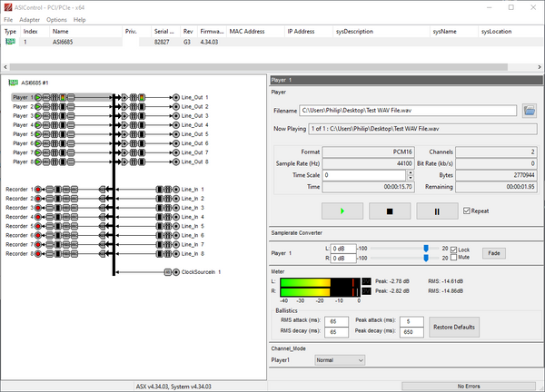Click the black meter icon in Line_In 5 row
Image resolution: width=545 pixels, height=392 pixels.
coord(159,226)
